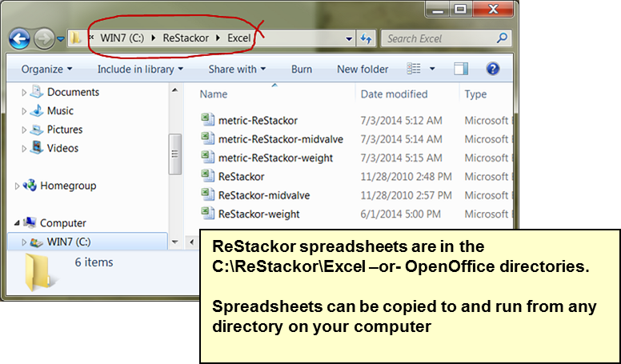Click the Documents library icon
The image size is (621, 364).
click(x=37, y=92)
